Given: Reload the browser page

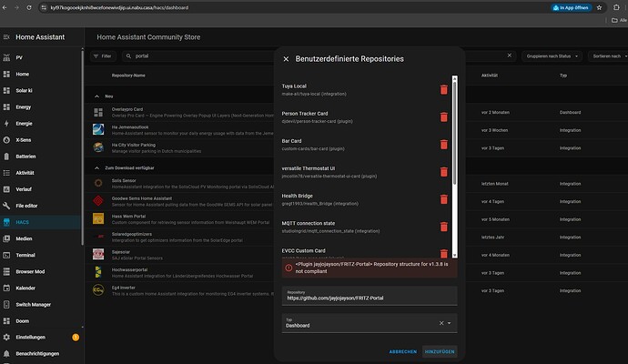Looking at the screenshot, I should click(29, 7).
